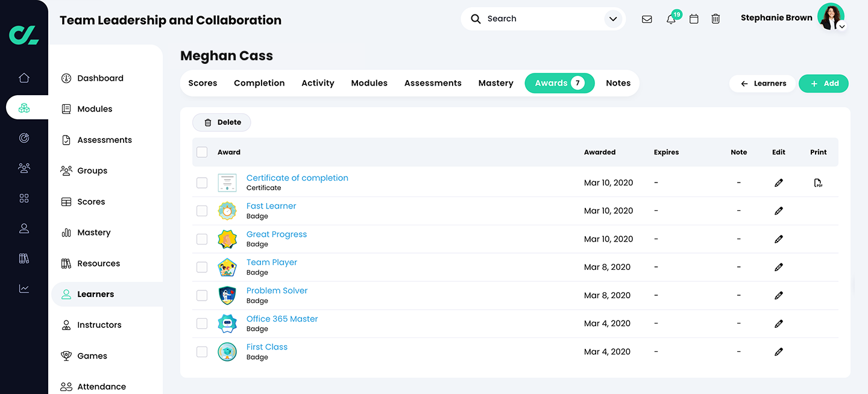The image size is (868, 394).
Task: Click pencil icon for First Class badge
Action: point(779,352)
